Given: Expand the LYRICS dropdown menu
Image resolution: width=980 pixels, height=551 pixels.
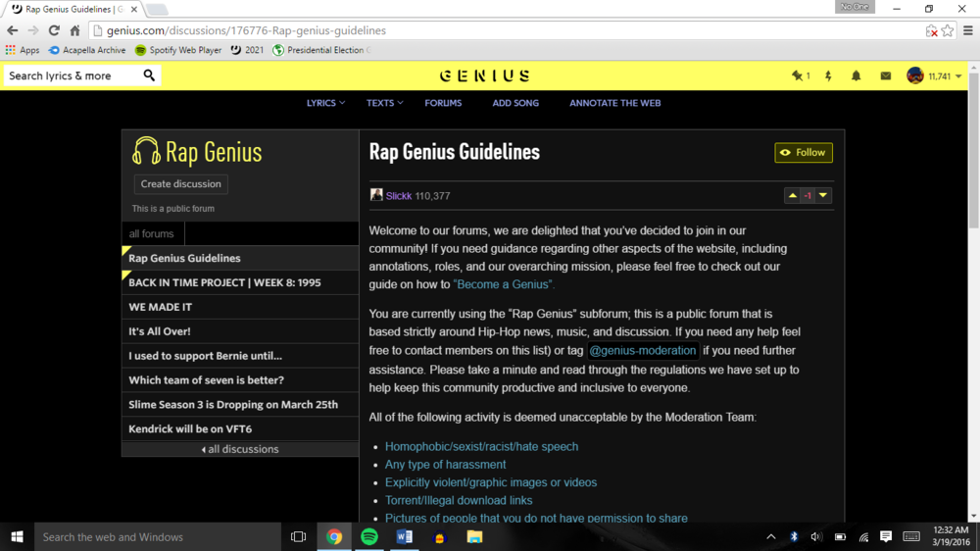Looking at the screenshot, I should 325,103.
